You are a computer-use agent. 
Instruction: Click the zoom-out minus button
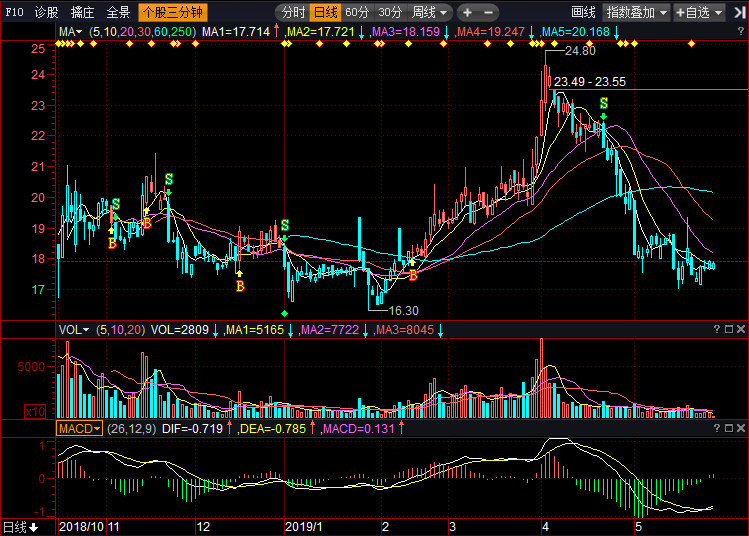(x=489, y=13)
